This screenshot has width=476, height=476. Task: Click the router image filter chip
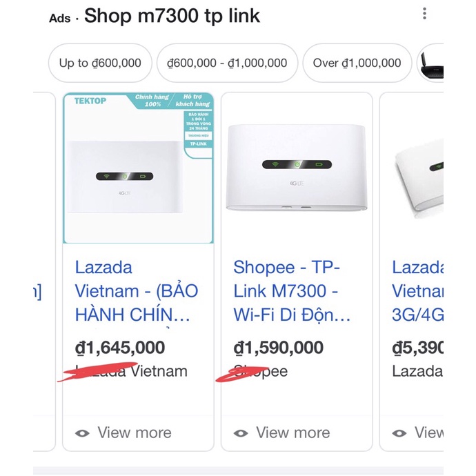pyautogui.click(x=430, y=63)
